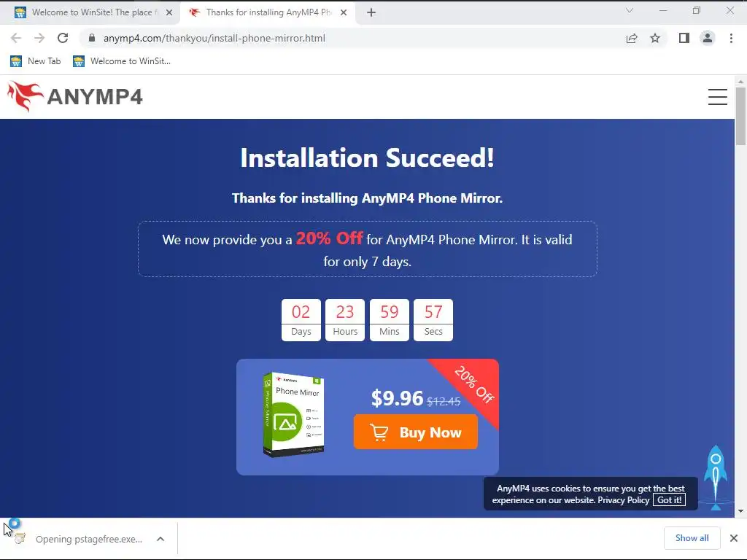
Task: Close the Welcome to WinSite tab
Action: [169, 12]
